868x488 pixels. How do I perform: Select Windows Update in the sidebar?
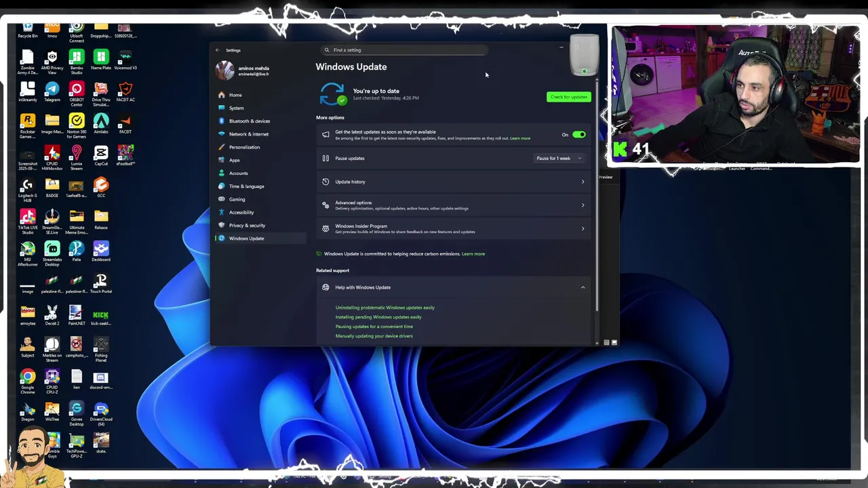(260, 239)
